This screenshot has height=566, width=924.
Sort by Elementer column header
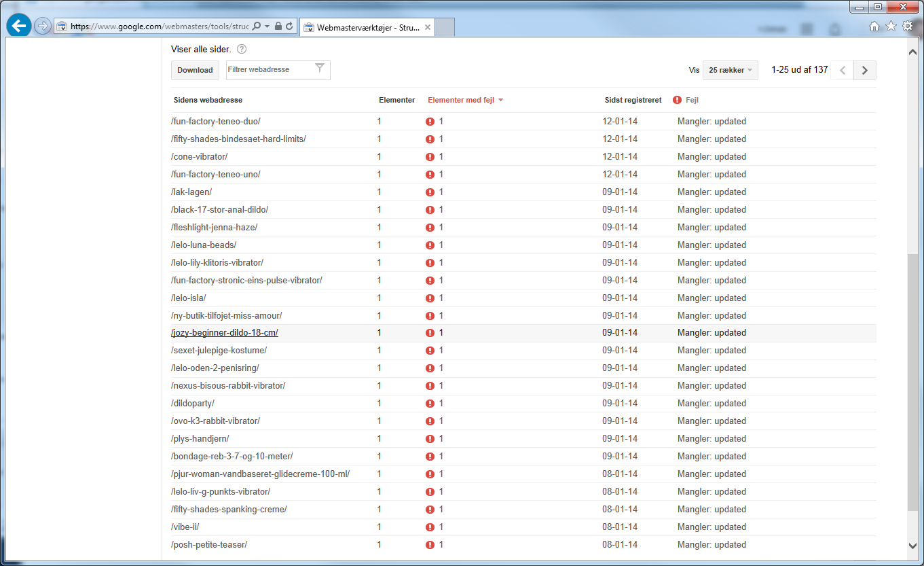[397, 100]
